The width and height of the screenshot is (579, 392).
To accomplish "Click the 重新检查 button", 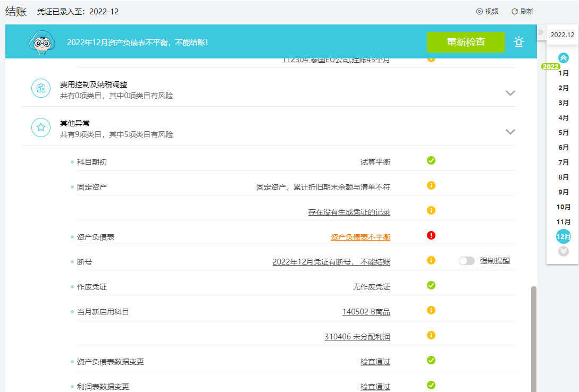I will tap(466, 42).
